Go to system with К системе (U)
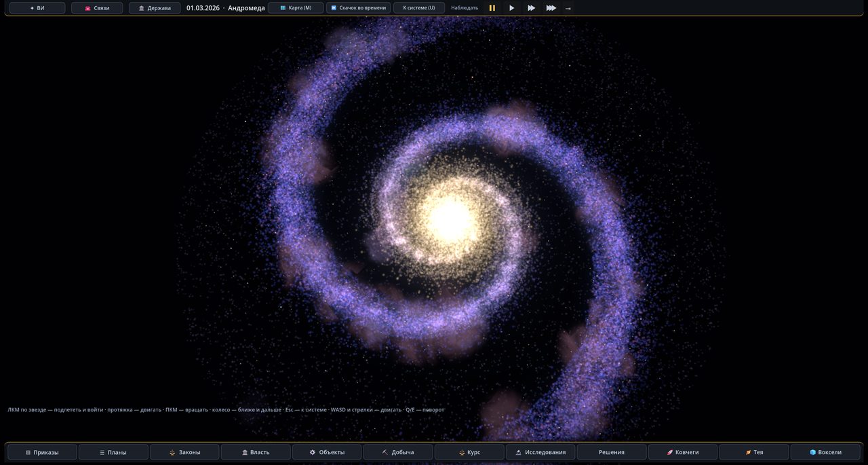 pyautogui.click(x=419, y=8)
